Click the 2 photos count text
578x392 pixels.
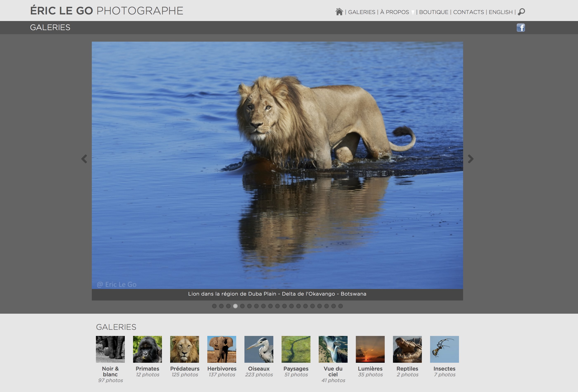tap(407, 375)
